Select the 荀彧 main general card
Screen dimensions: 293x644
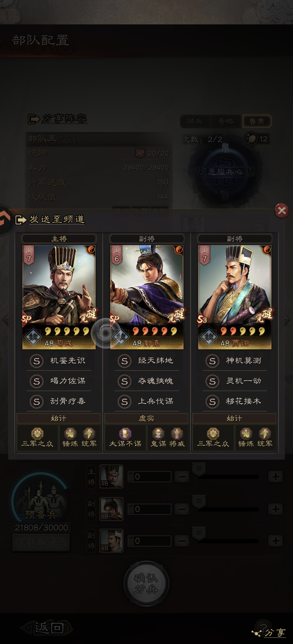point(59,297)
